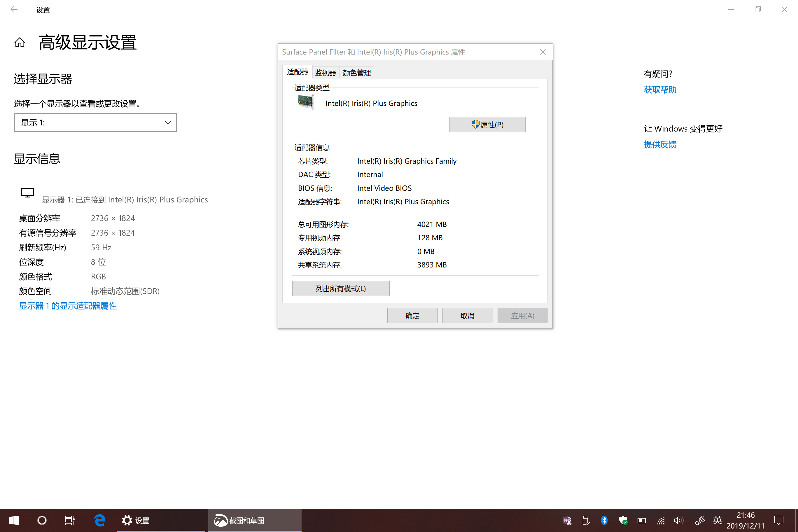Viewport: 798px width, 532px height.
Task: Click OneNote tray icon
Action: (x=567, y=520)
